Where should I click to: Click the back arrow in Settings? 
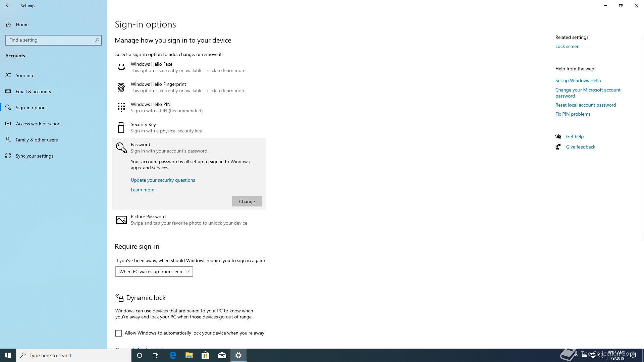pyautogui.click(x=8, y=5)
